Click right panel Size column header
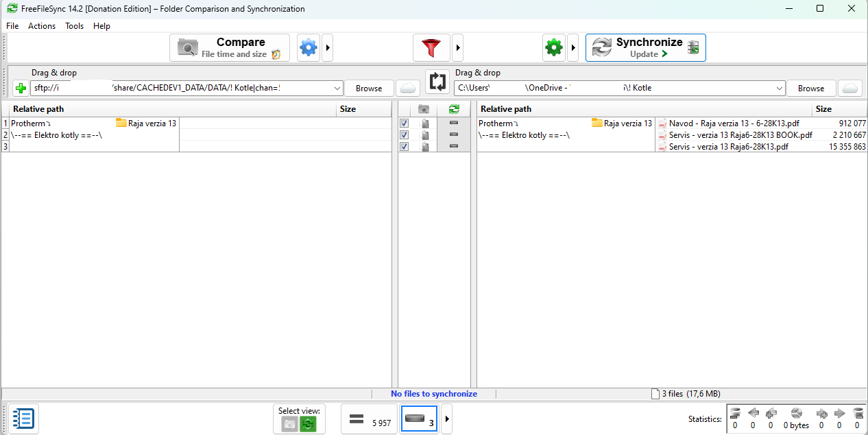This screenshot has width=868, height=435. tap(839, 109)
